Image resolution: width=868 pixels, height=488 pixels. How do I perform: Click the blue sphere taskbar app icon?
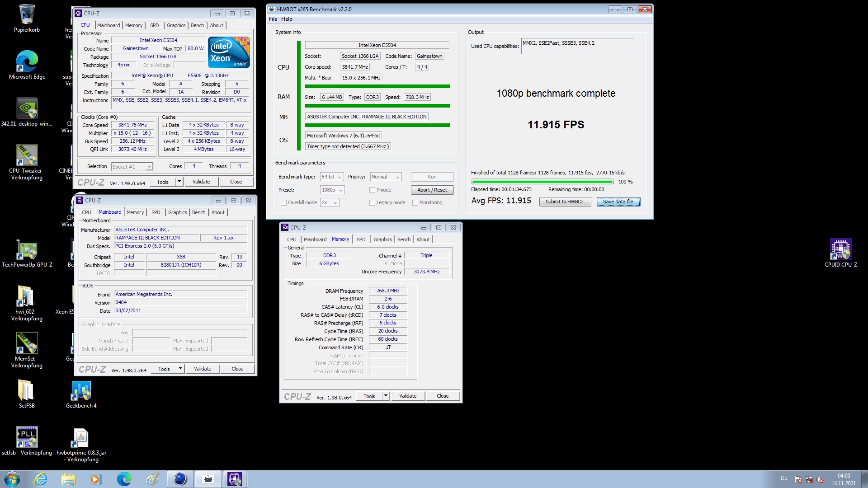click(180, 479)
